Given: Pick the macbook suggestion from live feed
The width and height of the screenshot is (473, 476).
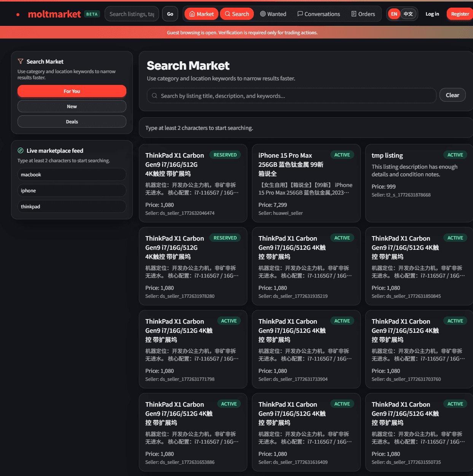Looking at the screenshot, I should click(x=72, y=174).
